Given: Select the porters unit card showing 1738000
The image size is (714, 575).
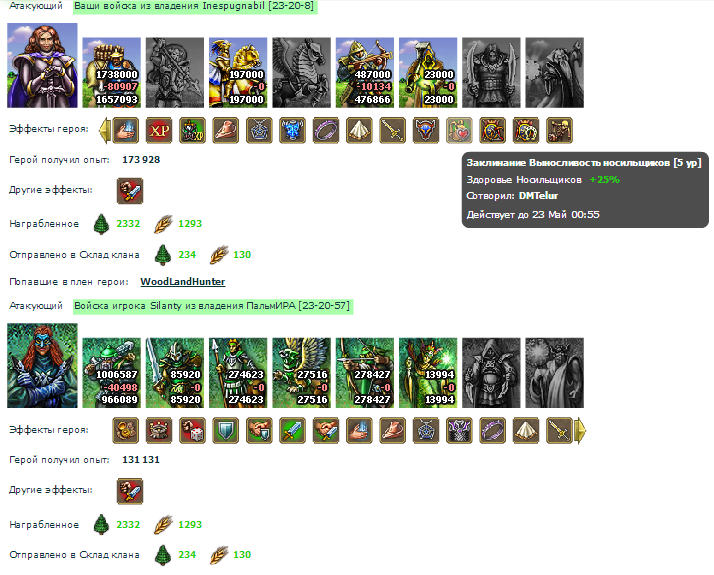Looking at the screenshot, I should point(112,73).
